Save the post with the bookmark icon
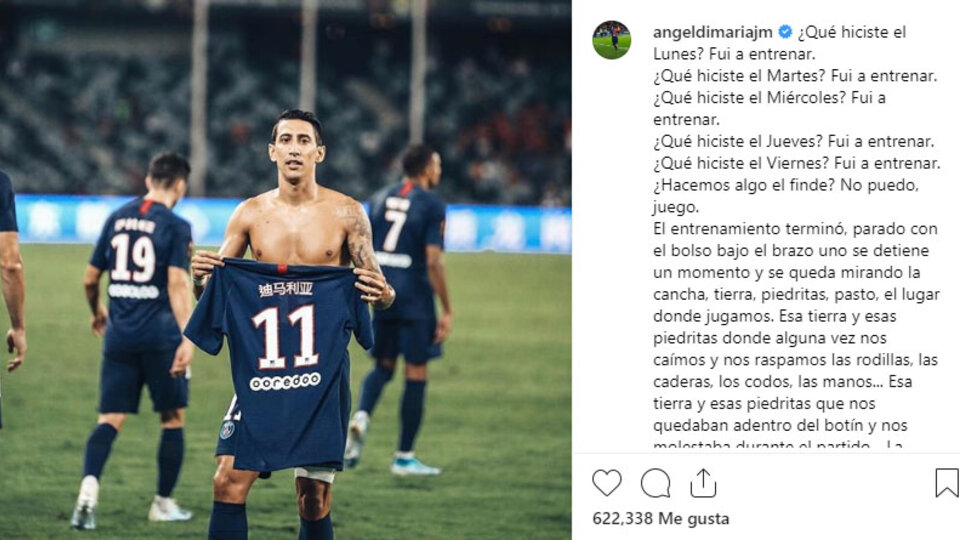This screenshot has height=540, width=960. 947,482
